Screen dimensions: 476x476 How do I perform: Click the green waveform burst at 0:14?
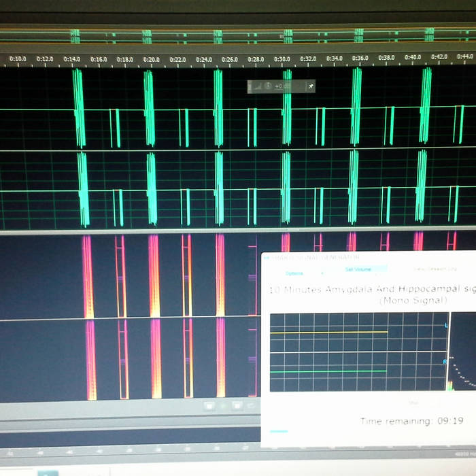click(79, 109)
